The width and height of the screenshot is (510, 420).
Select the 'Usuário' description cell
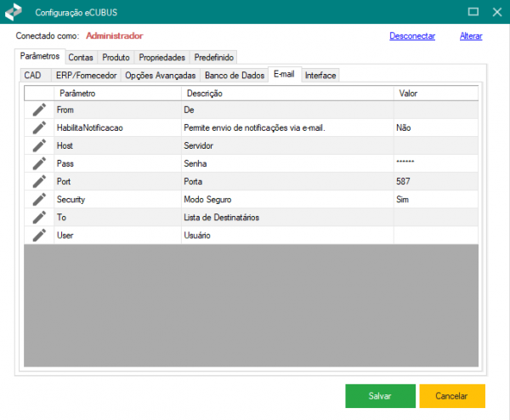pos(287,236)
